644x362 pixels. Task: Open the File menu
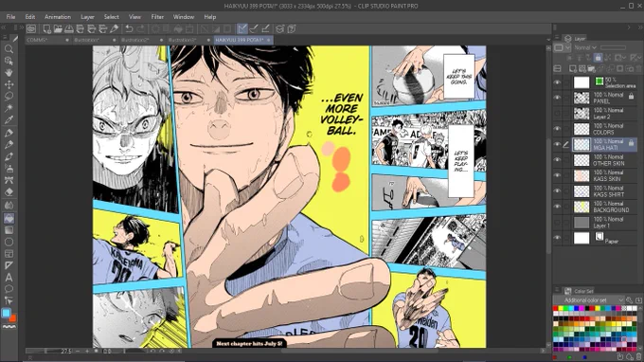tap(11, 17)
